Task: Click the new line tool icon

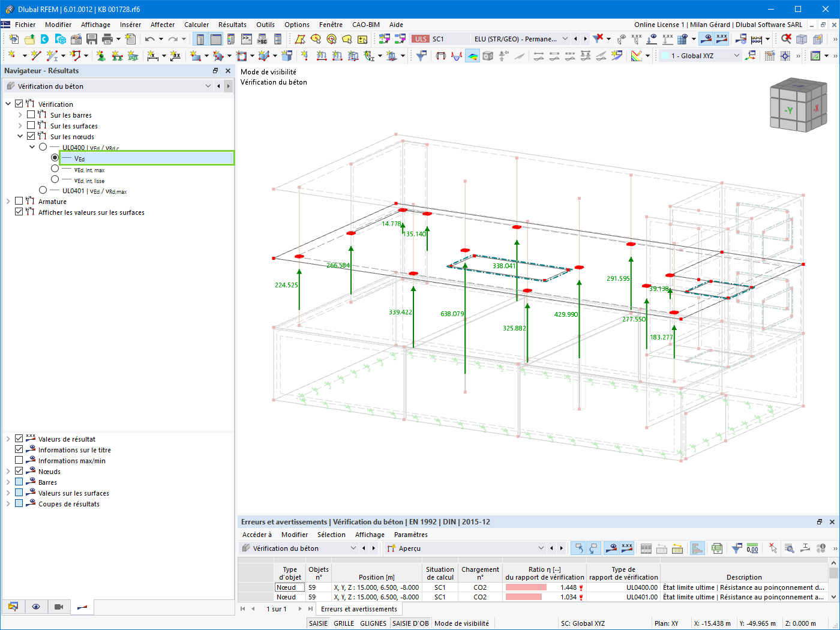Action: pos(36,56)
